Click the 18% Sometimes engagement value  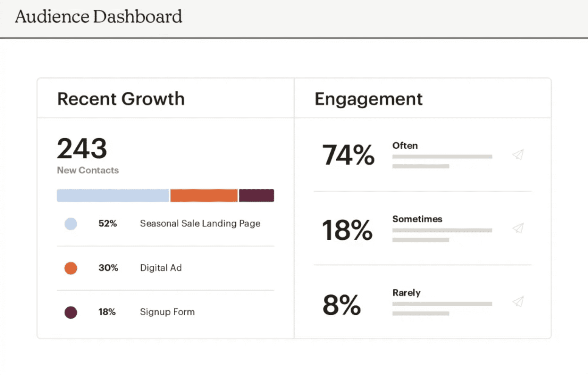coord(347,230)
